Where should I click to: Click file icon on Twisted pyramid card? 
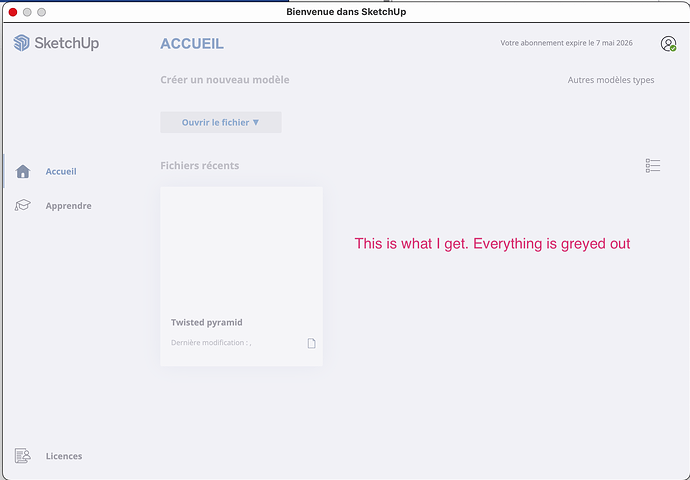(x=311, y=343)
